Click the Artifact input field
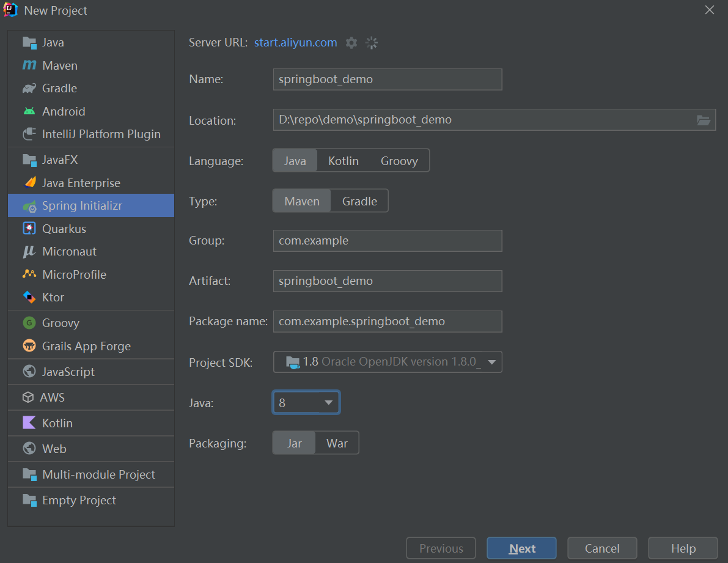 click(388, 281)
